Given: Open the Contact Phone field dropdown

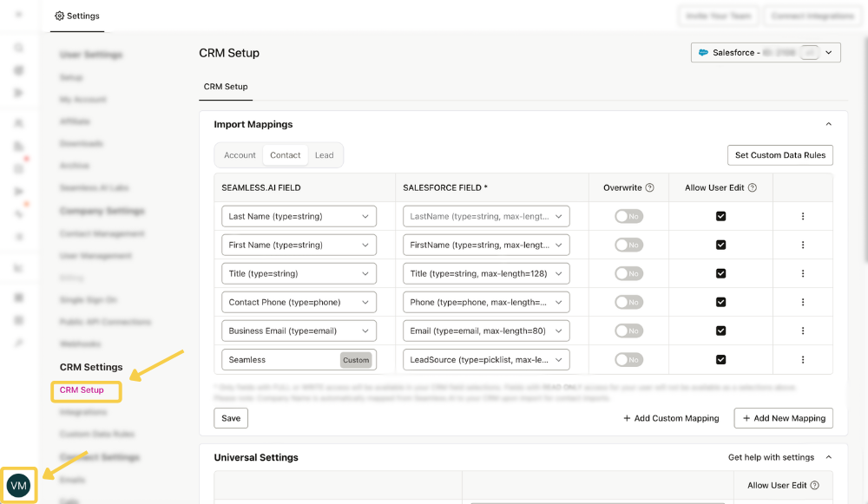Looking at the screenshot, I should coord(299,302).
